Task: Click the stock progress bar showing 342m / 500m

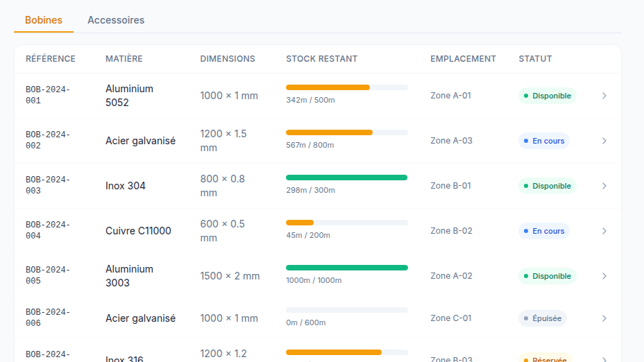Action: 347,87
